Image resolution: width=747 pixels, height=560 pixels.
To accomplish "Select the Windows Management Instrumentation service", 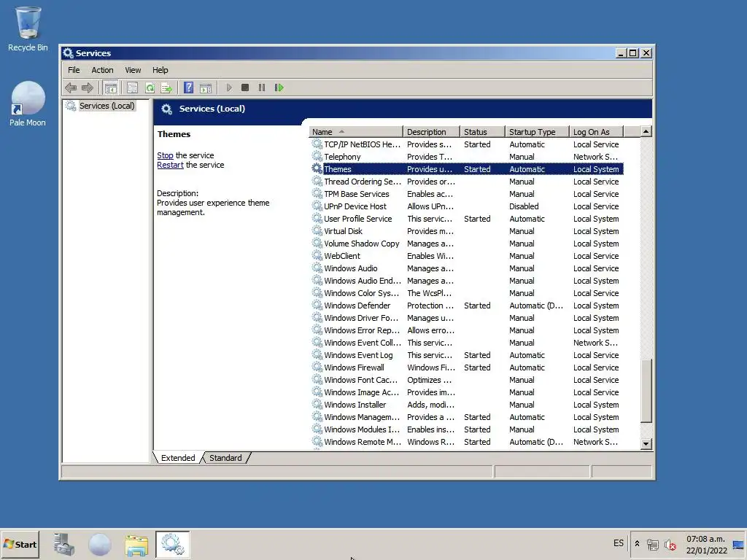I will point(466,416).
